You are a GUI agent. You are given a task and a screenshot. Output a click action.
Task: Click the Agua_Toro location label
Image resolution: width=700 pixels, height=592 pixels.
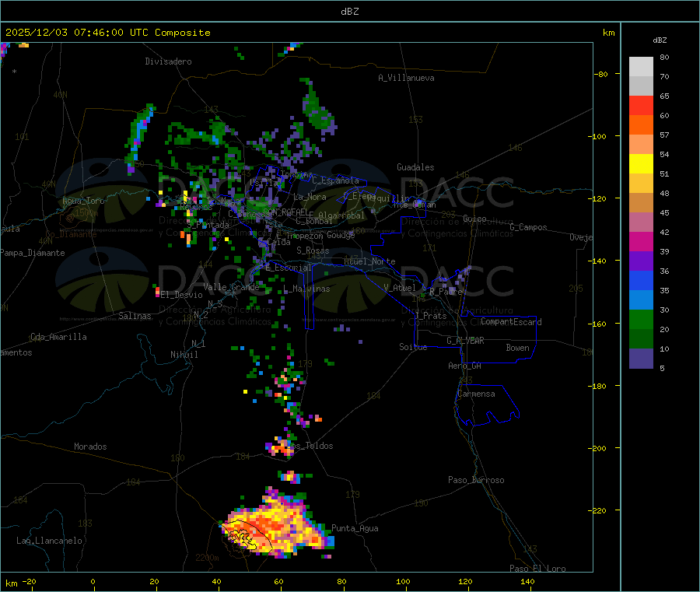point(83,201)
